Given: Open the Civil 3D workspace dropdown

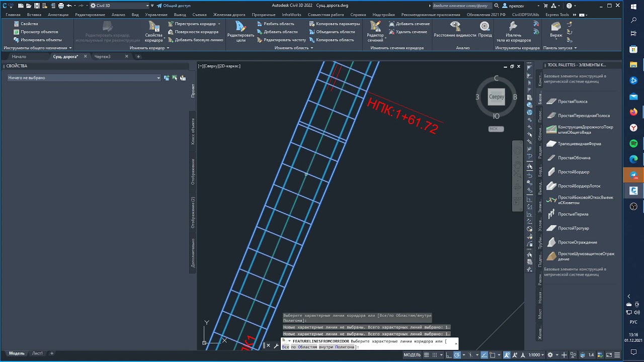Looking at the screenshot, I should point(119,6).
